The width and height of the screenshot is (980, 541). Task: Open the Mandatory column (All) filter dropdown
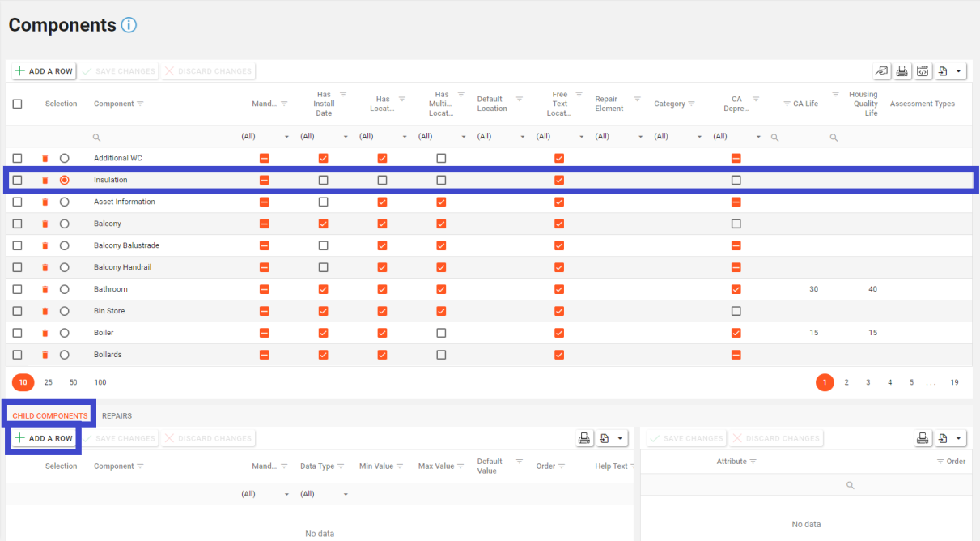click(286, 137)
